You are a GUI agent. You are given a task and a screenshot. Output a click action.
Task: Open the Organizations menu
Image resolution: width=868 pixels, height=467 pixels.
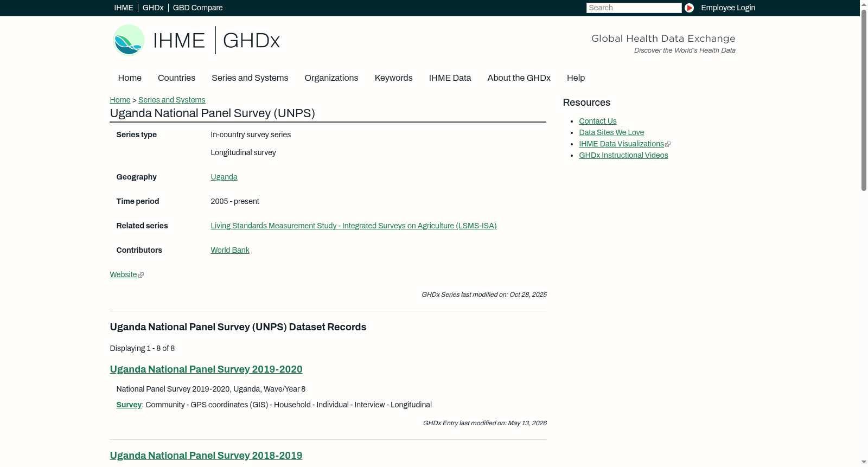[x=331, y=78]
